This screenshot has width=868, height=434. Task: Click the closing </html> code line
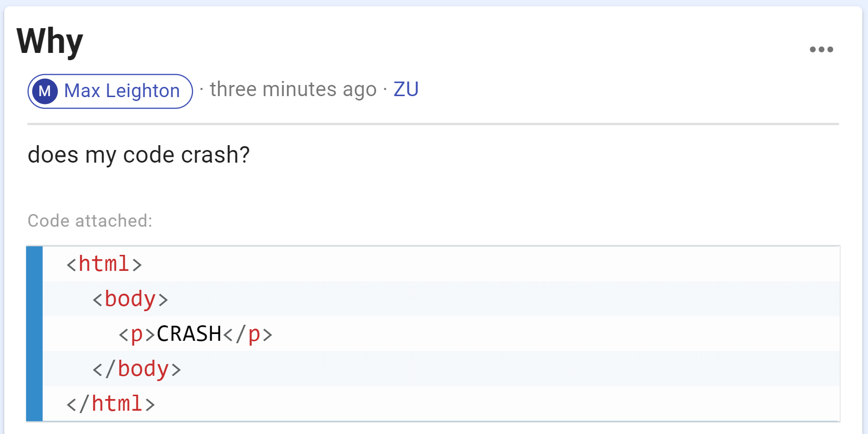[442, 403]
